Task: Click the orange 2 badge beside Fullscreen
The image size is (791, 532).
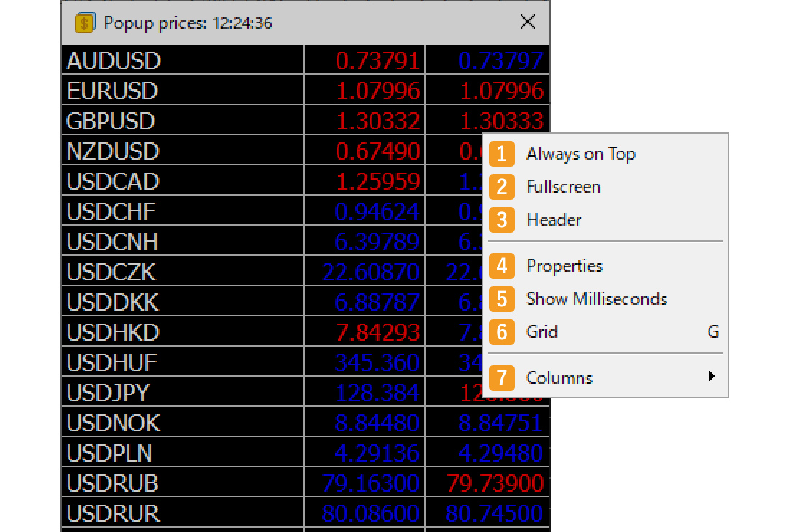Action: 501,187
